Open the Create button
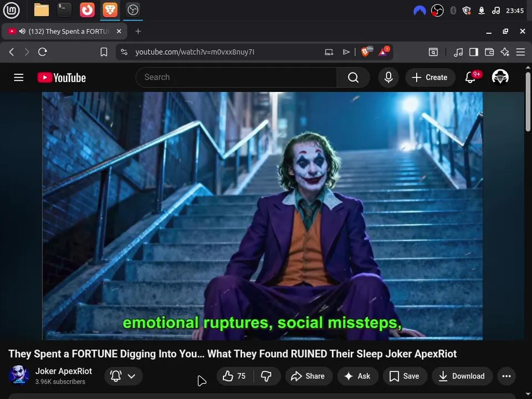This screenshot has width=532, height=399. point(430,78)
